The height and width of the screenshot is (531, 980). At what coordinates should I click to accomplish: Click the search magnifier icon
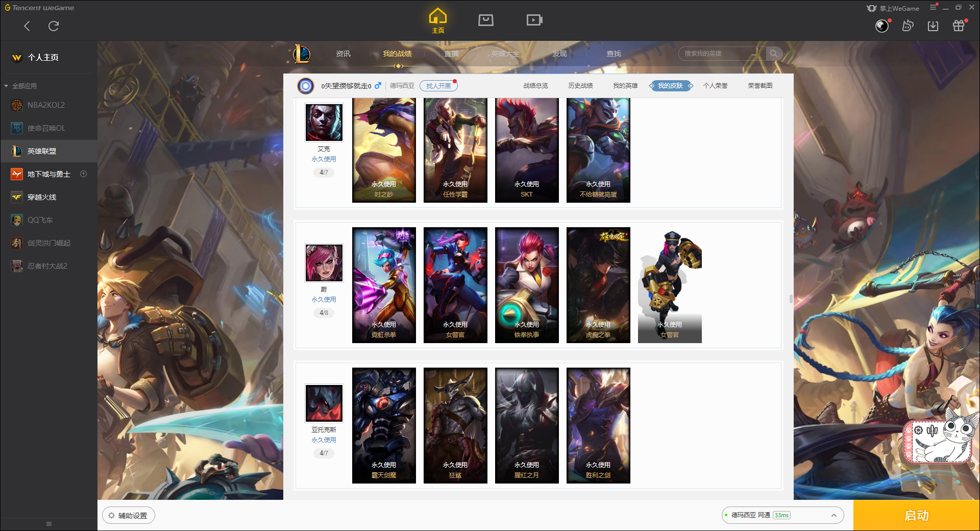pos(774,54)
